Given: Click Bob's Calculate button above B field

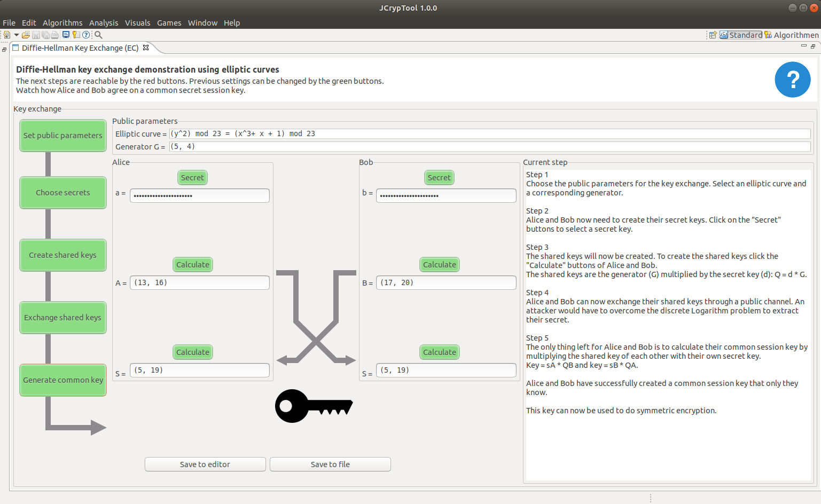Looking at the screenshot, I should click(440, 265).
